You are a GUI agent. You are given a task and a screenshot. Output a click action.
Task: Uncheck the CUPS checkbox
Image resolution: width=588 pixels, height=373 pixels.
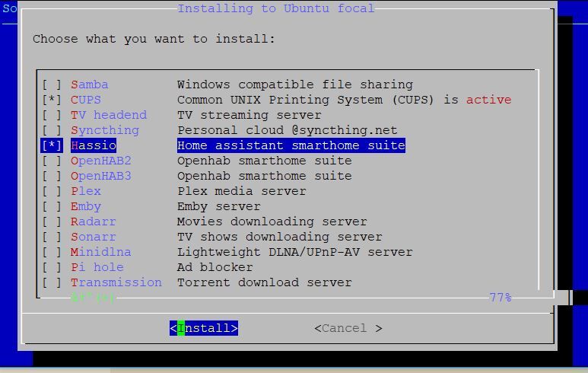click(52, 100)
